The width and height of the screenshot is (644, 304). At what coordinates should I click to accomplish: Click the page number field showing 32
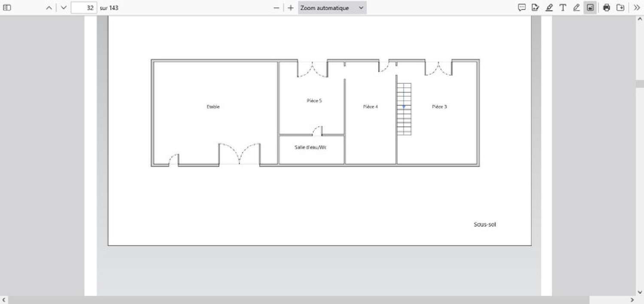(84, 8)
